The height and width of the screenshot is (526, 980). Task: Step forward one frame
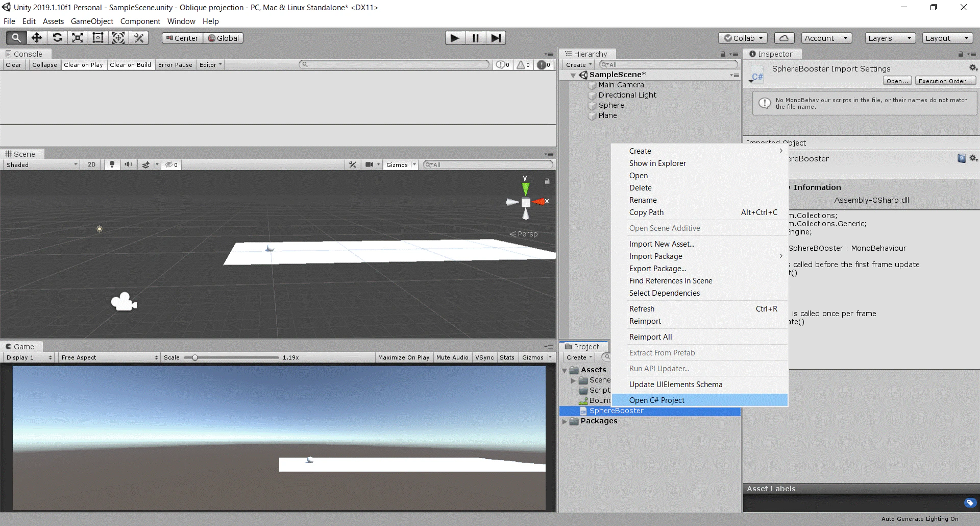tap(496, 38)
